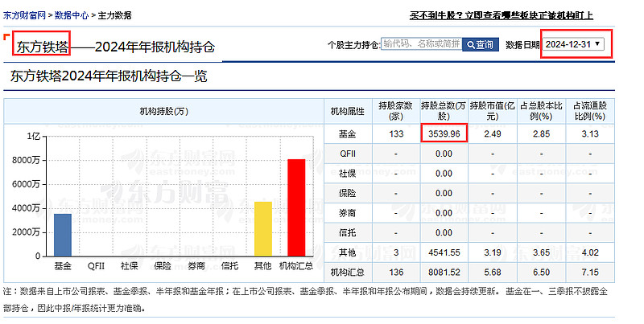Viewport: 644px width, 324px height.
Task: Select the QFII row label in table
Action: coord(348,154)
